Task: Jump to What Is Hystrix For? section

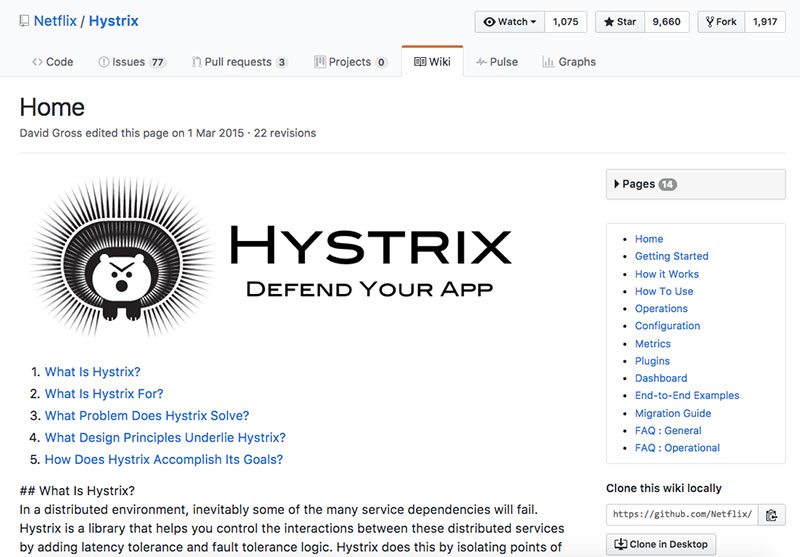Action: pos(104,394)
